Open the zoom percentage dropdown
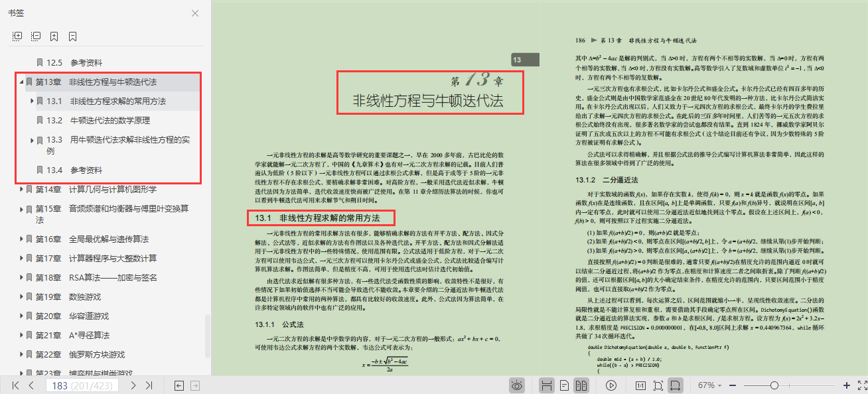This screenshot has width=868, height=394. [719, 384]
